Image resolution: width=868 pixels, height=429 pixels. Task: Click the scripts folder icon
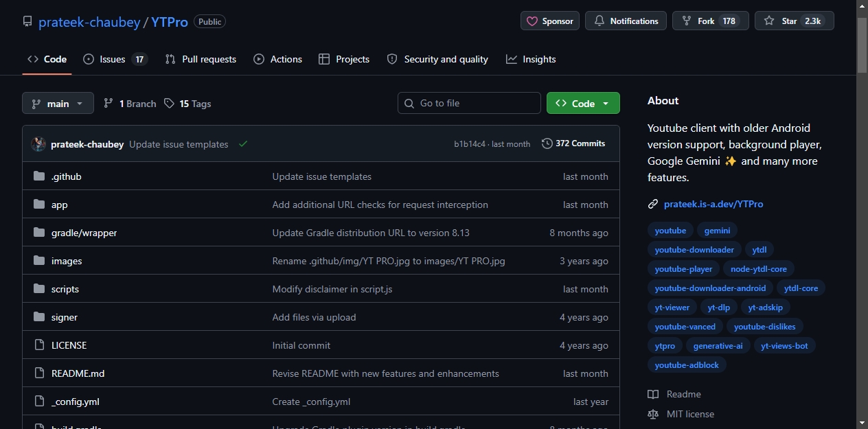[39, 289]
